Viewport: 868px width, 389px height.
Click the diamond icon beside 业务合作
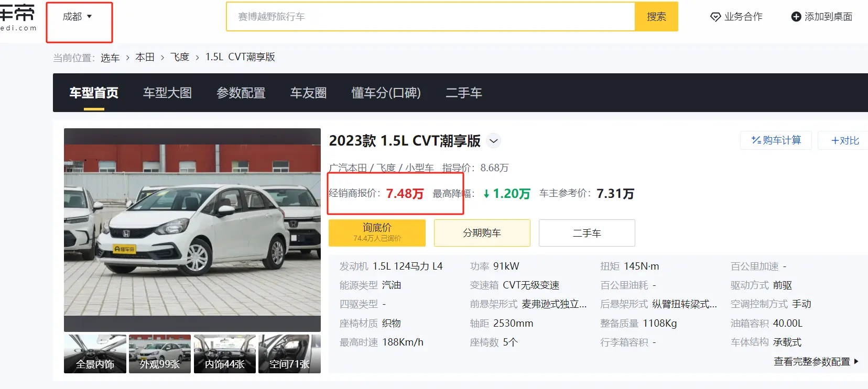point(715,17)
